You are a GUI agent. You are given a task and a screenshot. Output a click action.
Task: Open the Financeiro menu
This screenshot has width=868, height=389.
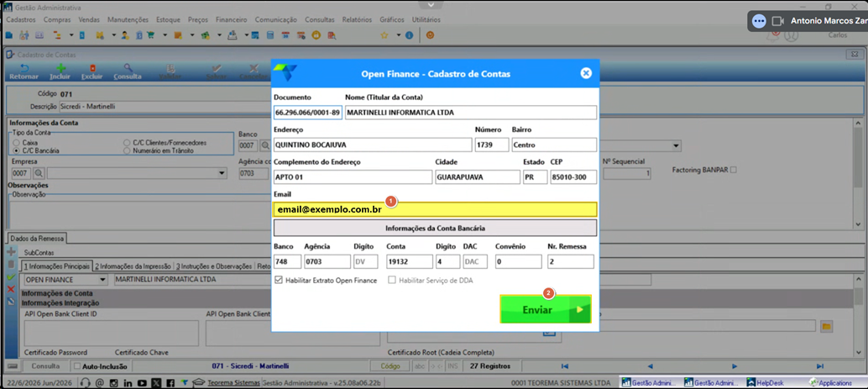pyautogui.click(x=232, y=19)
